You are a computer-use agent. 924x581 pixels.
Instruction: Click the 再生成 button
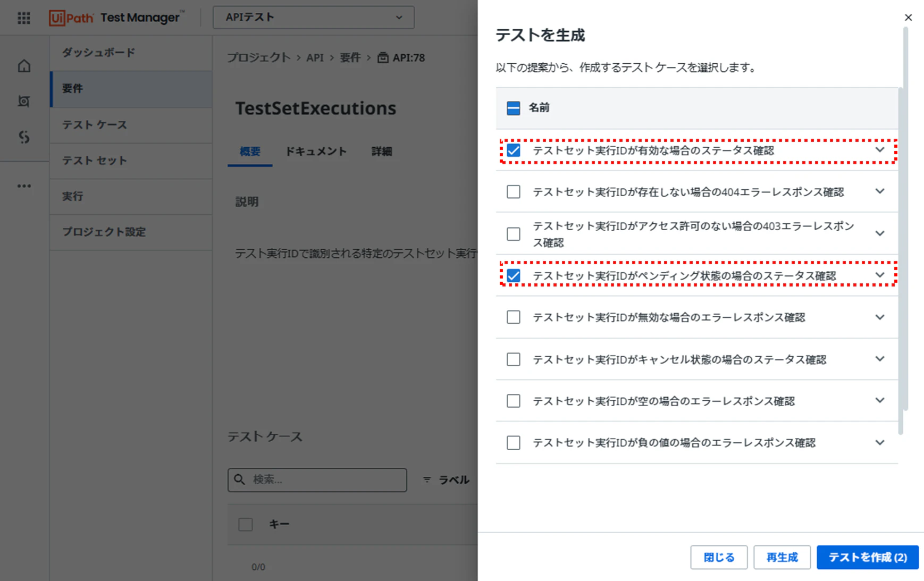(x=782, y=557)
